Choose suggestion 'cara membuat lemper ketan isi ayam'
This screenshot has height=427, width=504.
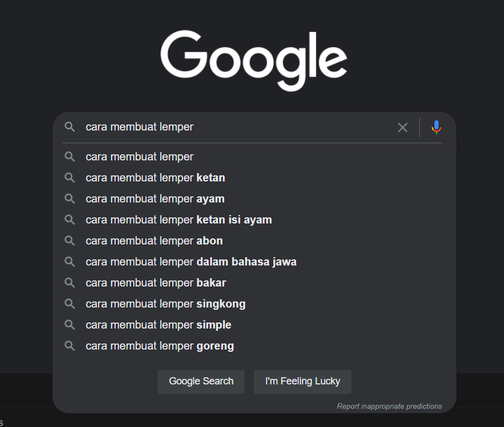pos(253,220)
